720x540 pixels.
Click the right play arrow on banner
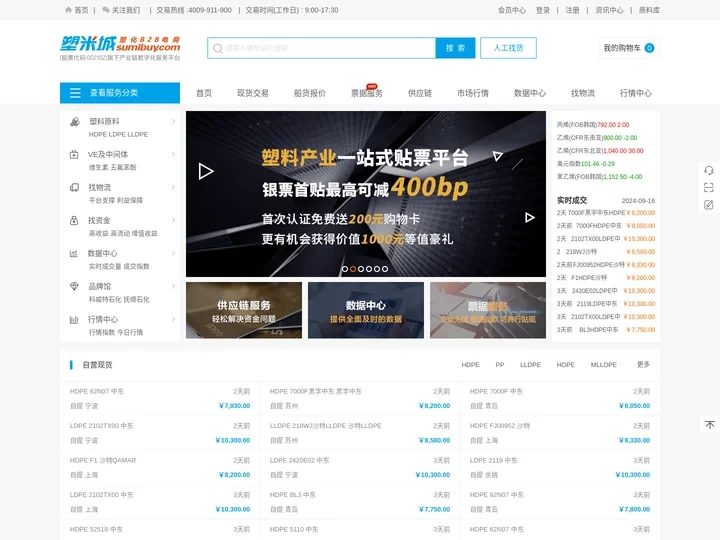click(530, 217)
